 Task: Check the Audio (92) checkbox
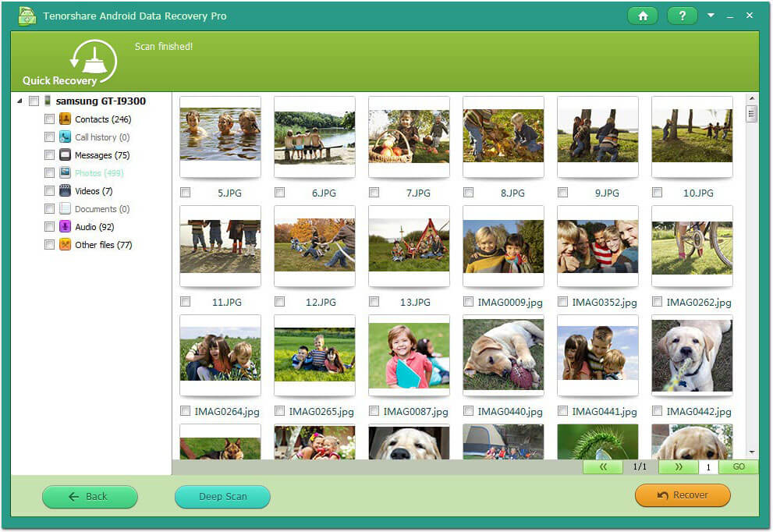49,226
